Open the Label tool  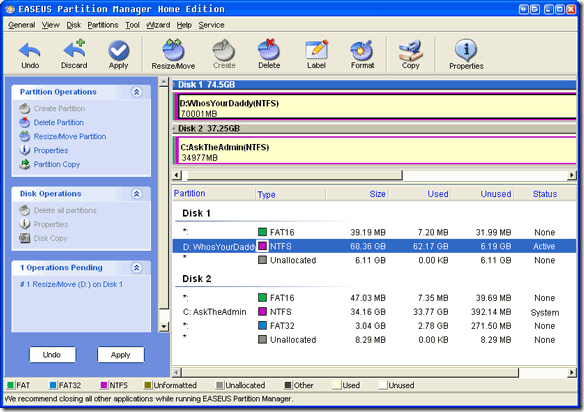[316, 55]
